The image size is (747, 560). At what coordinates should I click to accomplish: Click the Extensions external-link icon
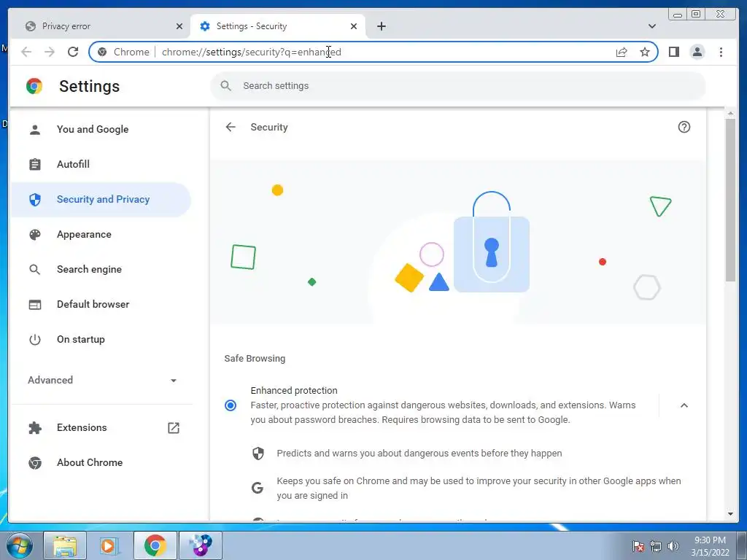[174, 427]
